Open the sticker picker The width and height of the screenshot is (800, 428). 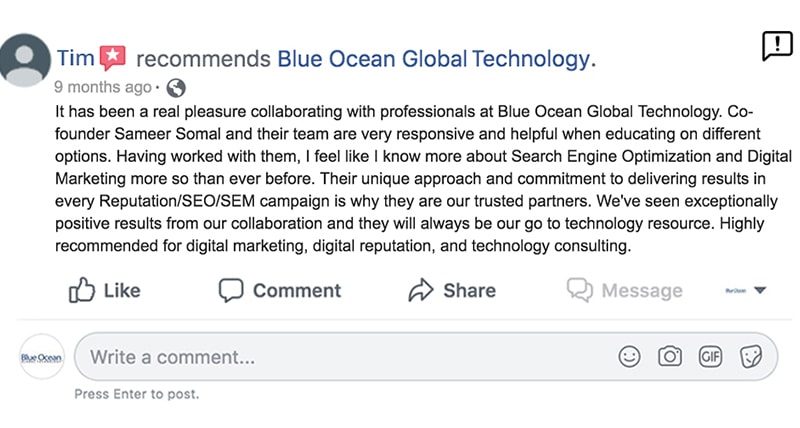coord(751,357)
